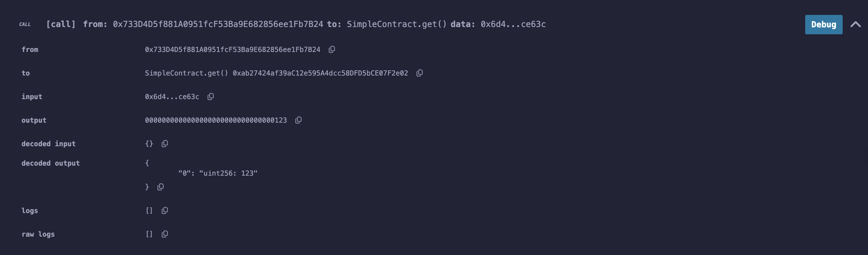
Task: Copy the raw logs value
Action: 165,234
